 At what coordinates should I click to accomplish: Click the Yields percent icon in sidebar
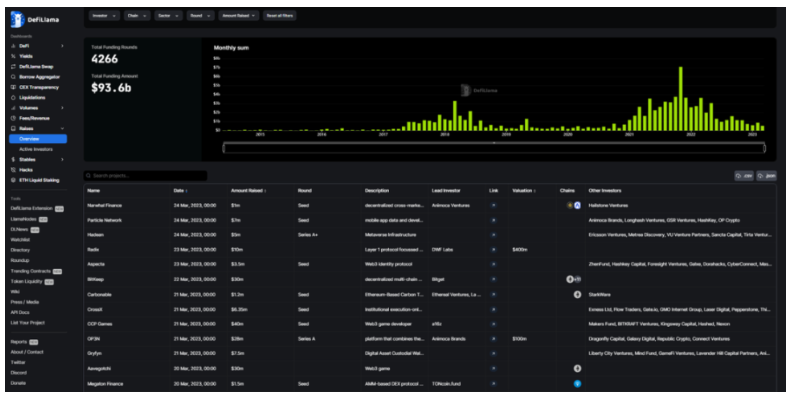point(14,57)
